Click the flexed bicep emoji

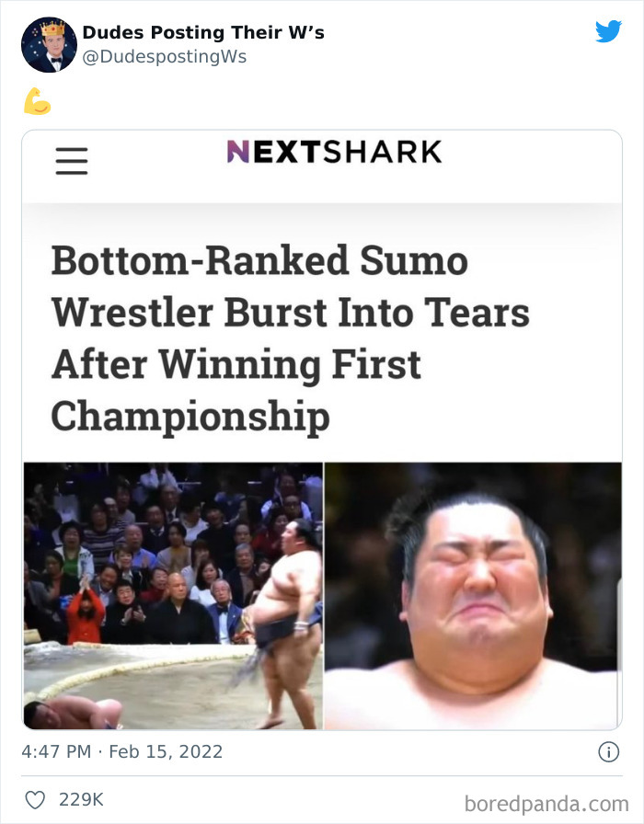tap(37, 101)
